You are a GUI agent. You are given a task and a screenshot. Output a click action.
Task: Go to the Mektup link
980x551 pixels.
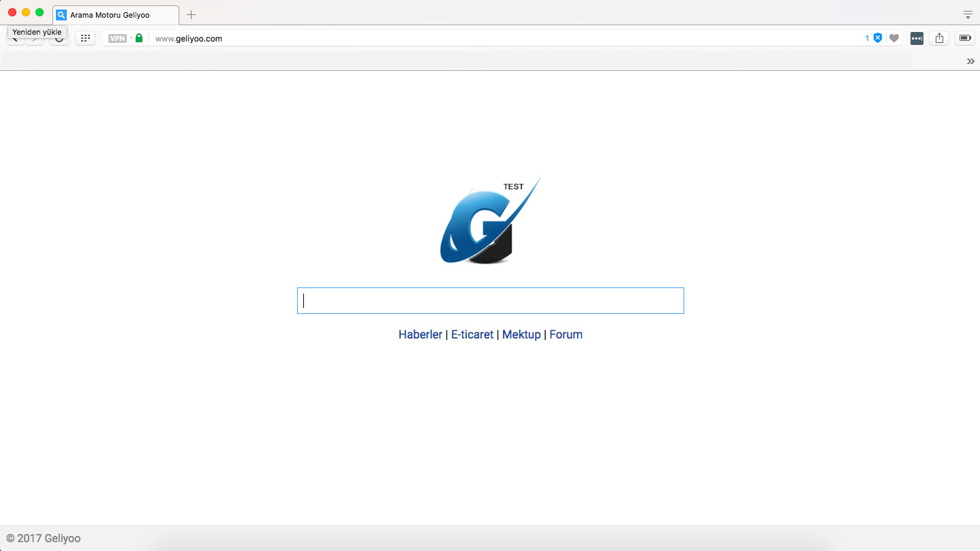(x=521, y=334)
